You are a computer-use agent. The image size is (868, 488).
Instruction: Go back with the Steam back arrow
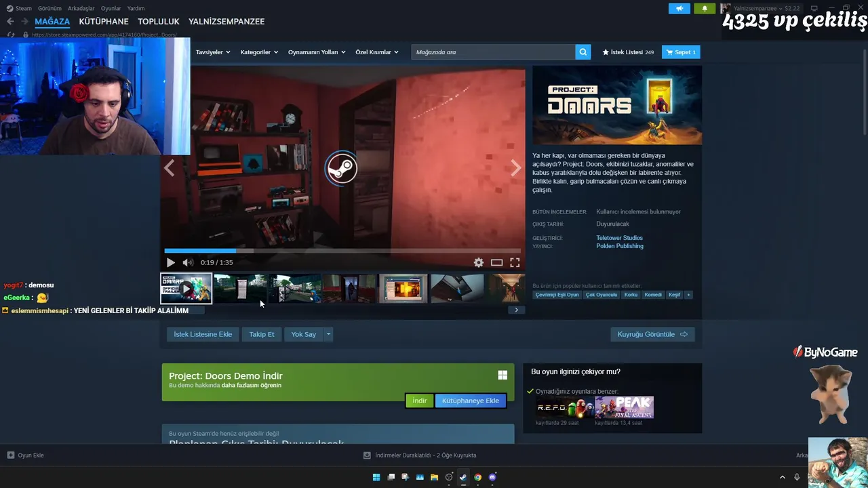10,22
